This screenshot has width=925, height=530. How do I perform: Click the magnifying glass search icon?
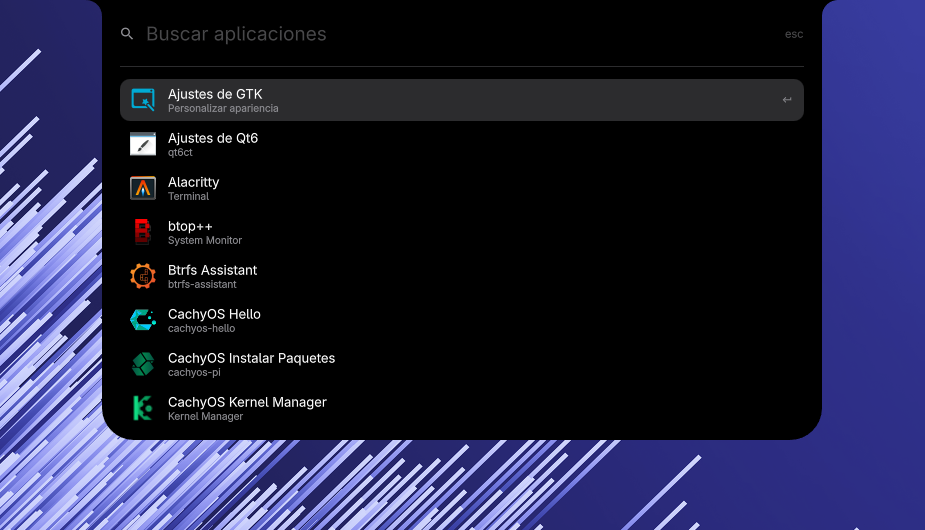127,34
